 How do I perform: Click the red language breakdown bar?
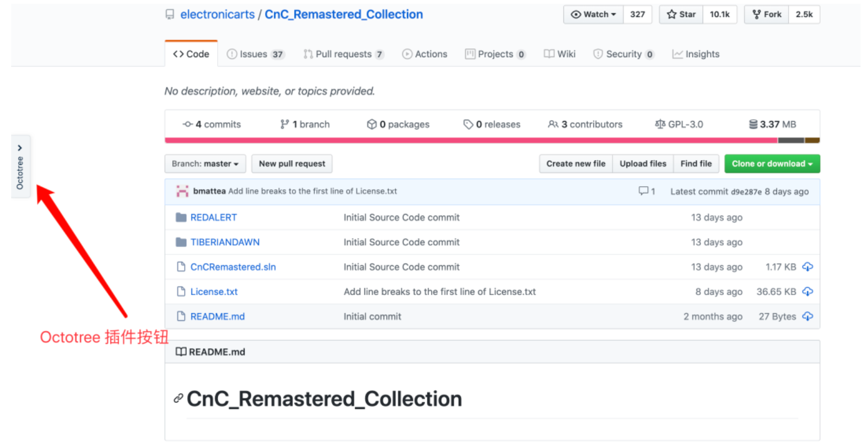click(x=471, y=140)
